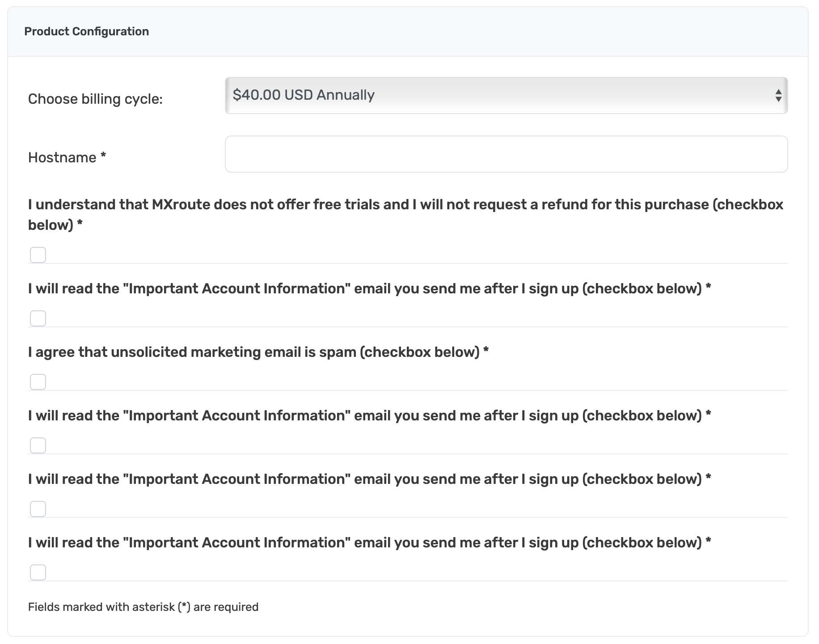819x644 pixels.
Task: Click the Hostname label text
Action: [62, 157]
